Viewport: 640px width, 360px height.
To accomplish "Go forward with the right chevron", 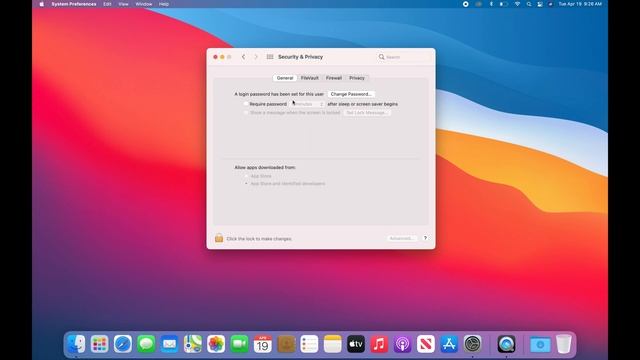I will pos(256,57).
